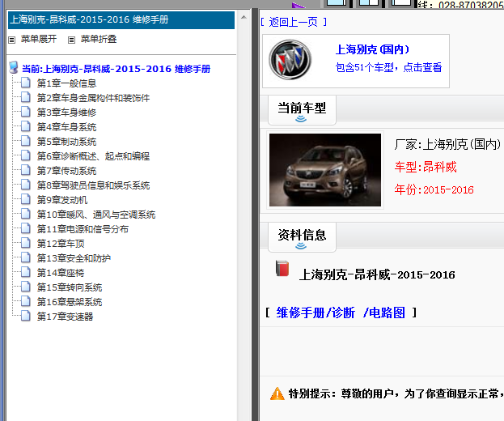Click the title 上海别克-昂科威-2015-2016 in 资料信息
504x421 pixels.
coord(377,275)
